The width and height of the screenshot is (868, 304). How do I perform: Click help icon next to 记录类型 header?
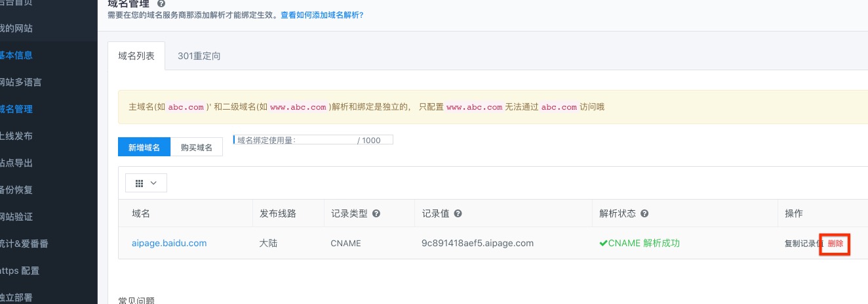pos(376,214)
